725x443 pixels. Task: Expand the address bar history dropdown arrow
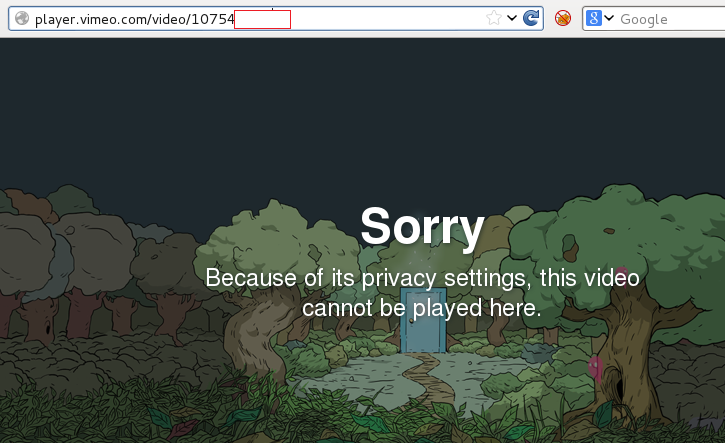tap(512, 18)
